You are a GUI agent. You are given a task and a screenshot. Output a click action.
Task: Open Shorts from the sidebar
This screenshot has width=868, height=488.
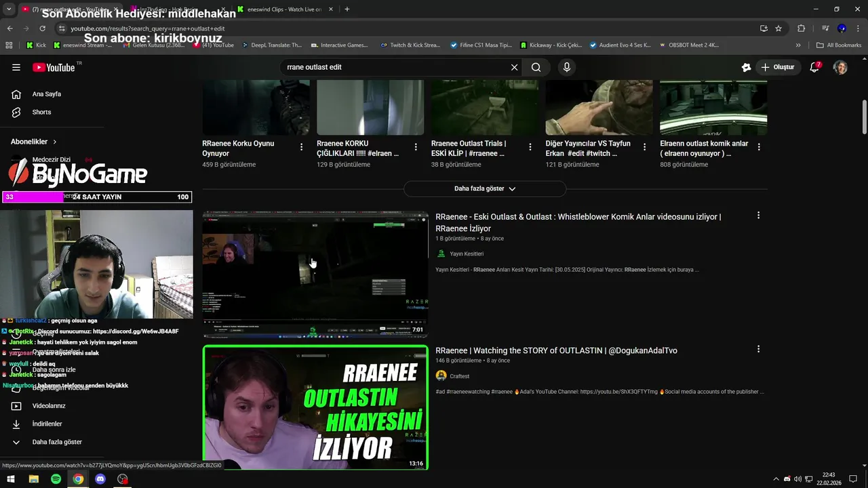41,112
